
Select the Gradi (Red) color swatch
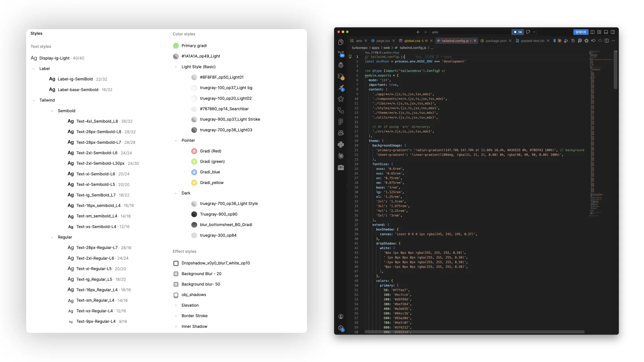click(194, 151)
